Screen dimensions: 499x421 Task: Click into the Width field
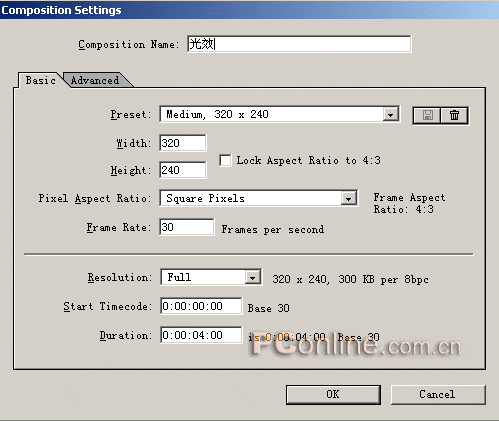183,143
